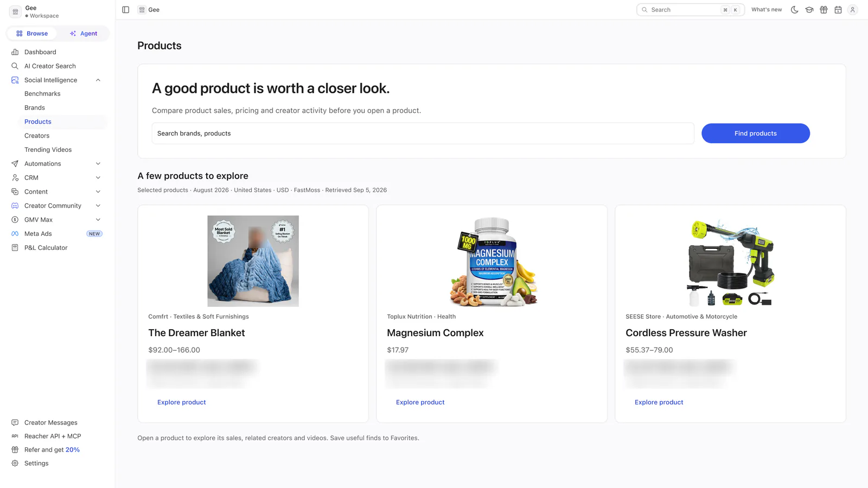Expand the Content section chevron
The width and height of the screenshot is (868, 488).
(98, 192)
